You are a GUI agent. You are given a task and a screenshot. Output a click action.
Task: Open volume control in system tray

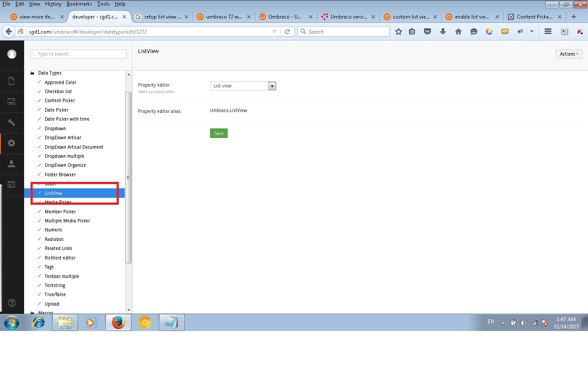click(523, 323)
